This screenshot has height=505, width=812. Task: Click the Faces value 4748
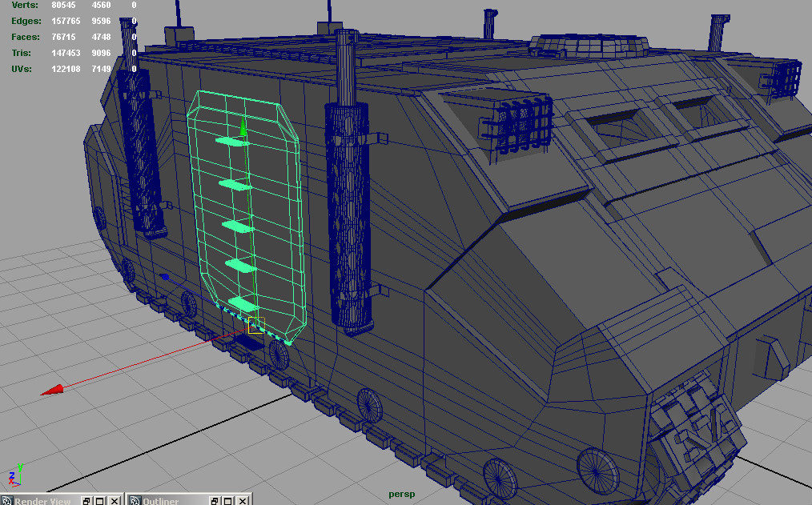[101, 37]
